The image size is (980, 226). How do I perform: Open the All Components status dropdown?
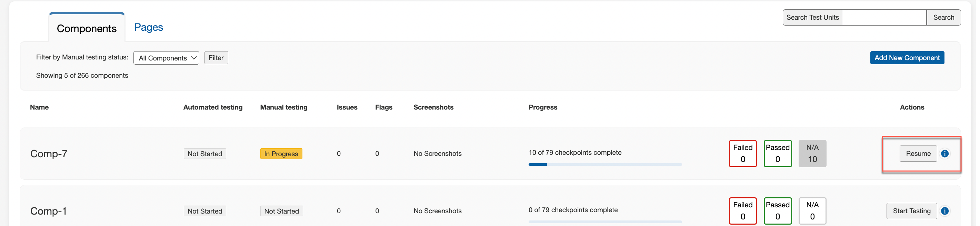pyautogui.click(x=166, y=58)
